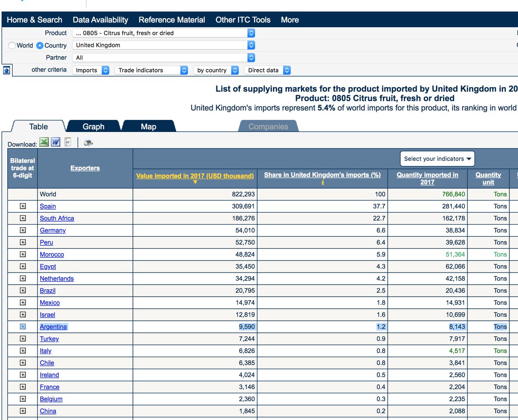Download table as text file
The image size is (518, 420).
[68, 142]
